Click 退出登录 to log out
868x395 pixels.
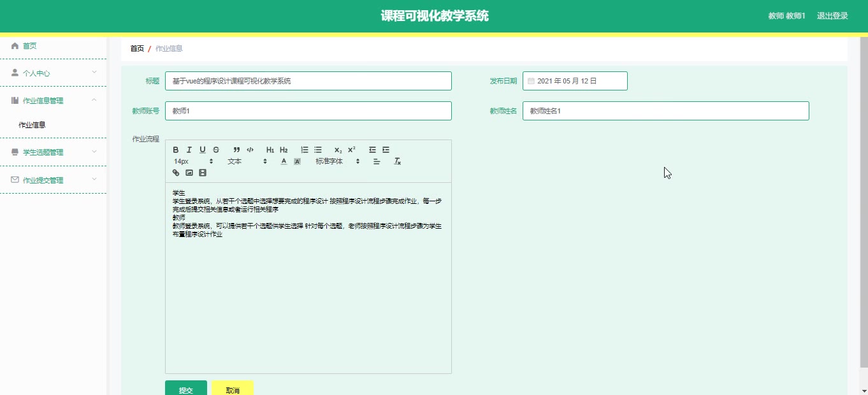coord(831,15)
